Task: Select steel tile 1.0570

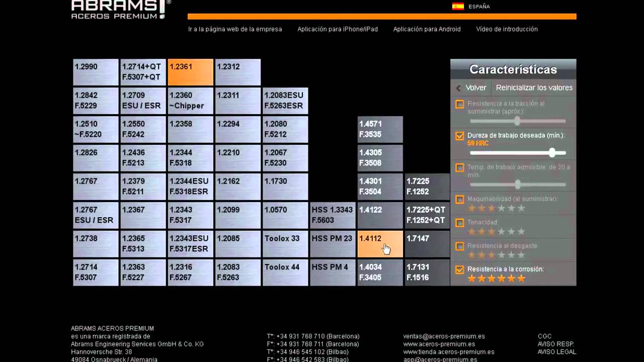Action: pos(285,215)
